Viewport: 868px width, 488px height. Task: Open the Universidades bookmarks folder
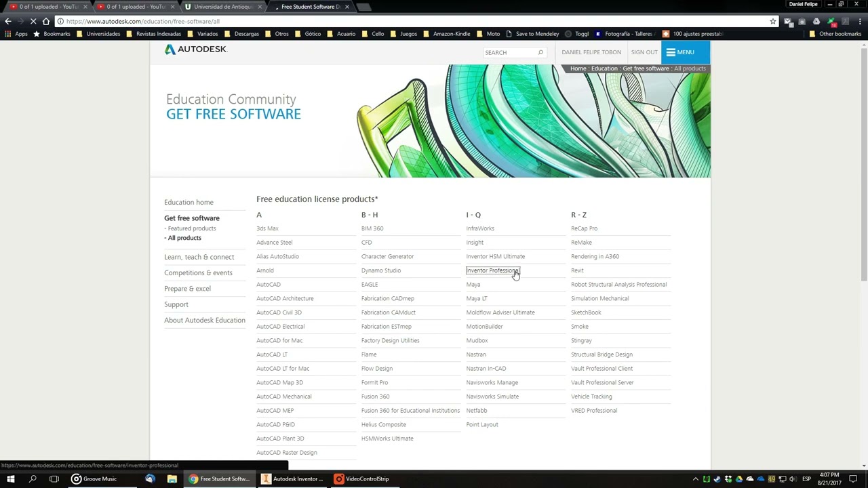[x=98, y=34]
